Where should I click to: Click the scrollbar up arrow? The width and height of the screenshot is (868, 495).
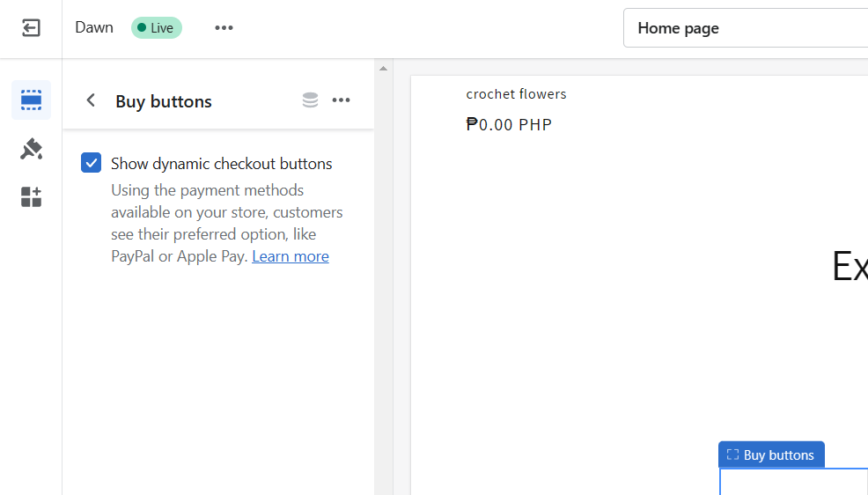[383, 69]
